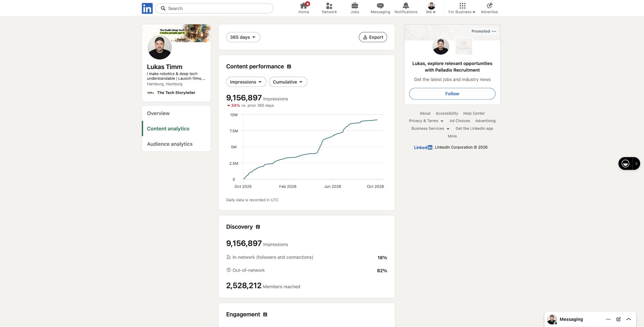Image resolution: width=644 pixels, height=327 pixels.
Task: Select the Content analytics sidebar tab
Action: tap(176, 128)
